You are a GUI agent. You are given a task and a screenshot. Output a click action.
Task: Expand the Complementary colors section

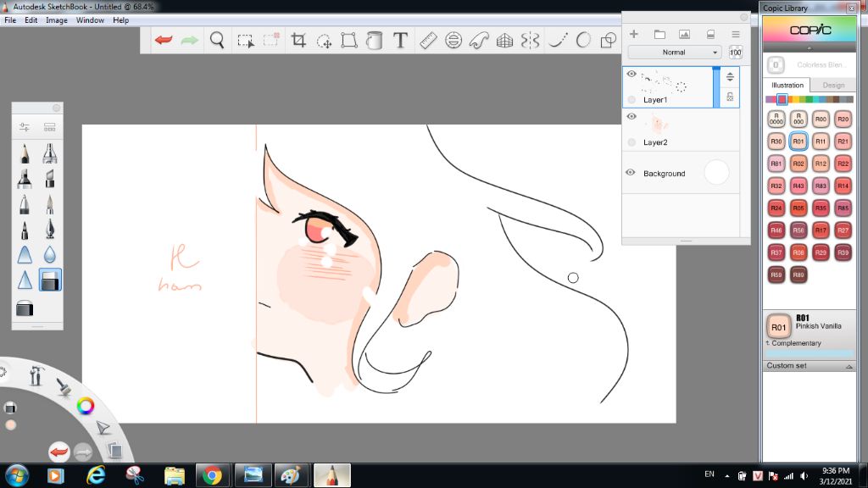793,343
